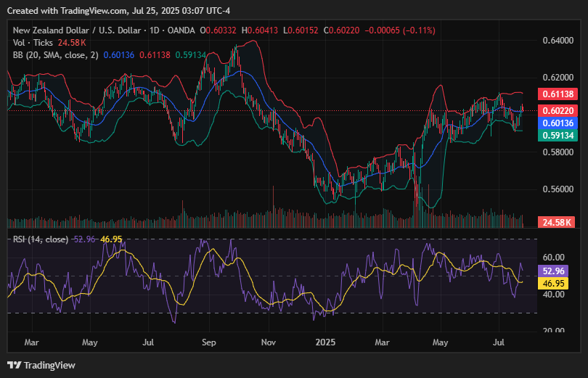Select the BB (20, SMA, close, 2) legend

coord(55,55)
